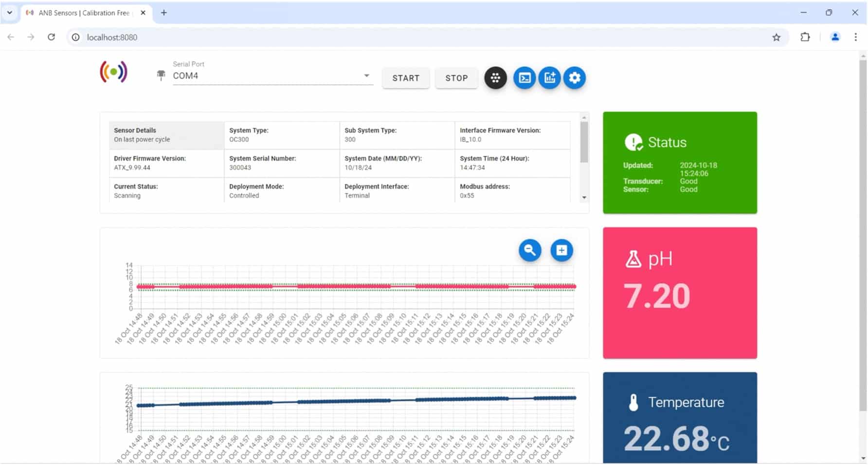The width and height of the screenshot is (868, 465).
Task: Click the ANB Sensors logo
Action: pos(113,72)
